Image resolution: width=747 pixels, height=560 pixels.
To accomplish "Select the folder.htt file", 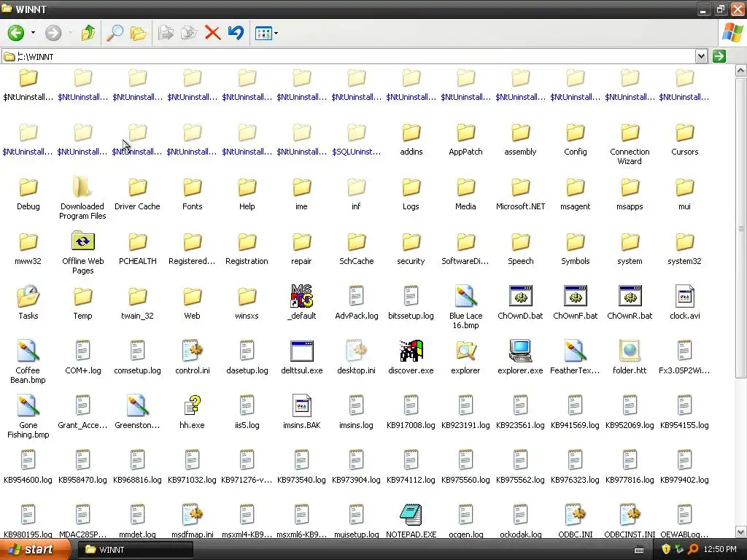I will coord(630,357).
